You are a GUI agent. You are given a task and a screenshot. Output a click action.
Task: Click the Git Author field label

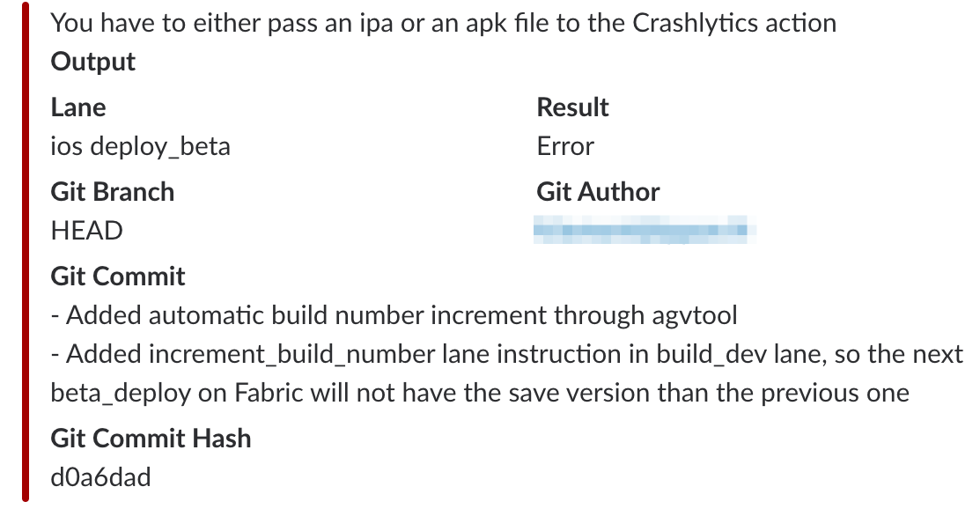598,192
